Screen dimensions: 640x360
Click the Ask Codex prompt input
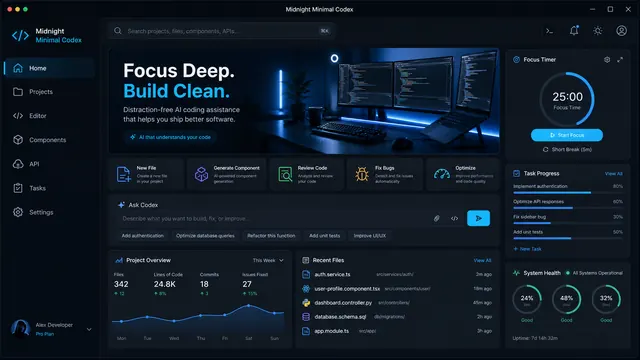point(273,218)
